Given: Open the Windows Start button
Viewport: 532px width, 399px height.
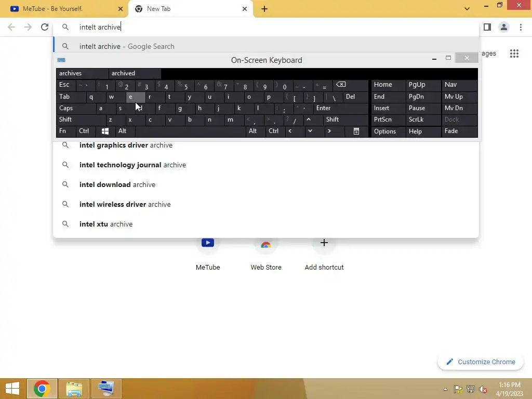Looking at the screenshot, I should point(12,389).
